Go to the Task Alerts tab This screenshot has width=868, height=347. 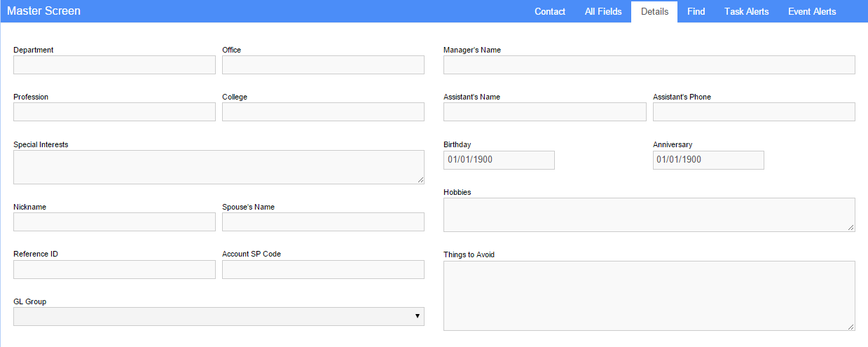(x=746, y=11)
